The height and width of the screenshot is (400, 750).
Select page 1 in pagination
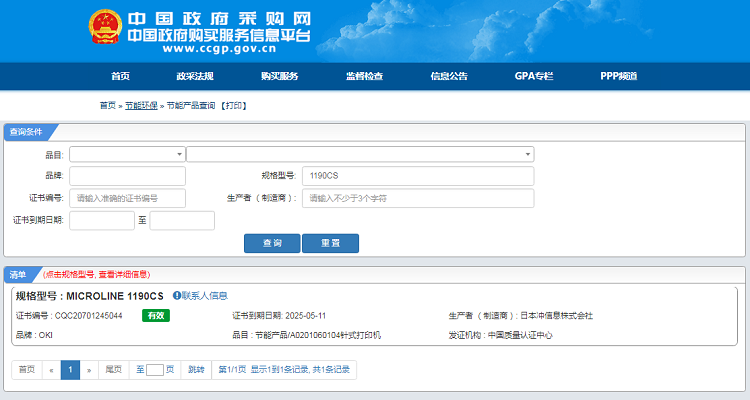pos(70,369)
